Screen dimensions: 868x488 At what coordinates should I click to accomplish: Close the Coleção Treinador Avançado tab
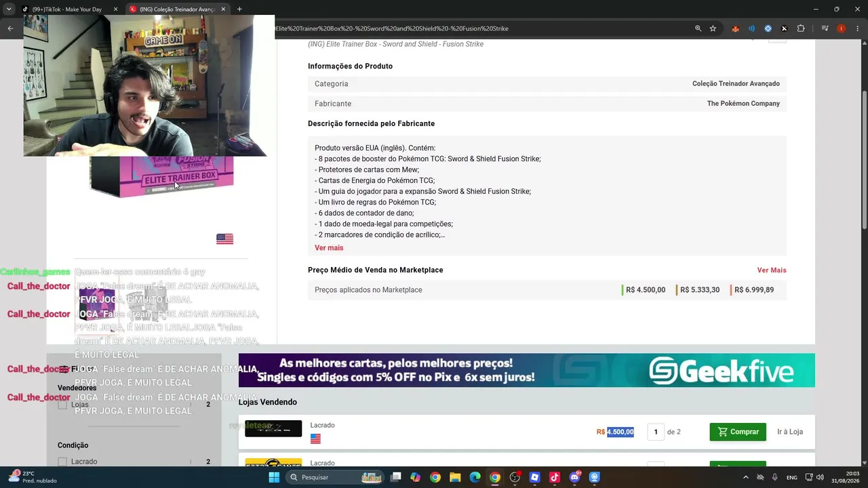click(x=223, y=9)
